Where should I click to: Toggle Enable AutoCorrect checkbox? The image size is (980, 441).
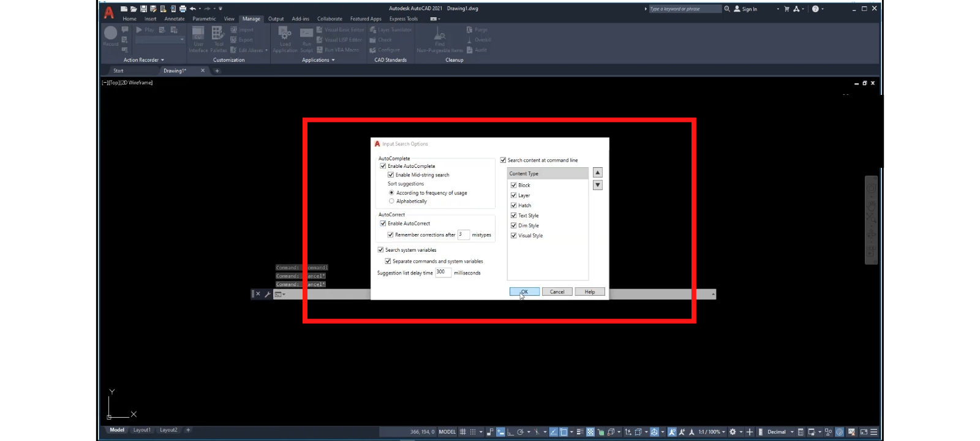coord(383,223)
